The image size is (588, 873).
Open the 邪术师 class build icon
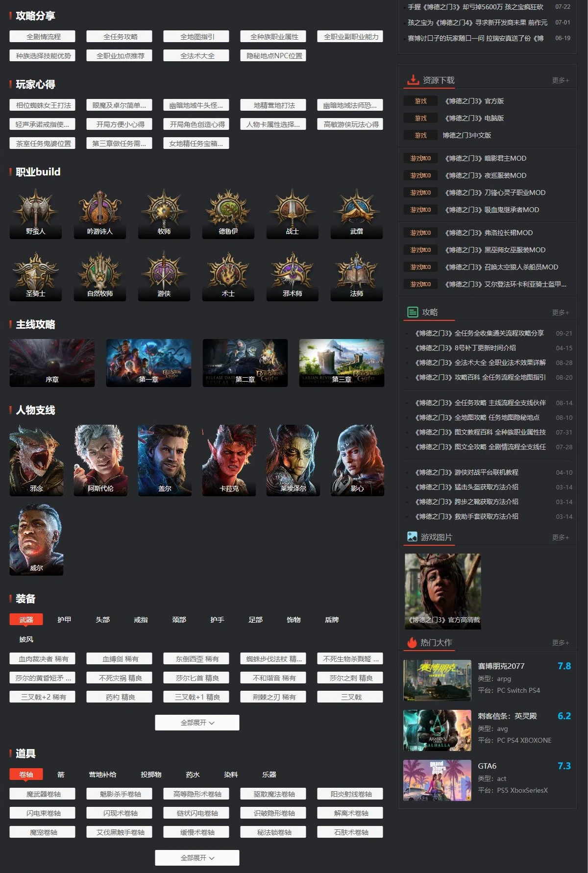[293, 276]
